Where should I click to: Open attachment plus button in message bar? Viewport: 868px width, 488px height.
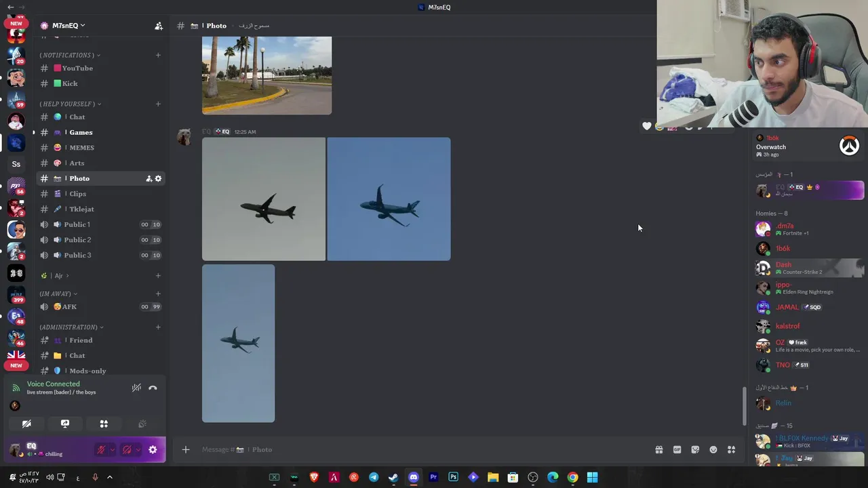click(185, 449)
